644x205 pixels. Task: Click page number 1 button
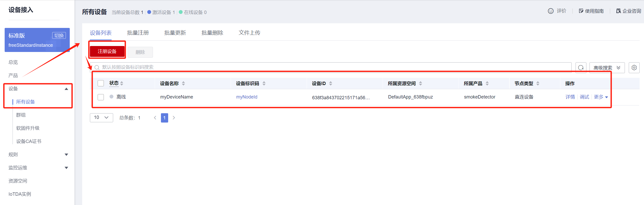click(165, 118)
